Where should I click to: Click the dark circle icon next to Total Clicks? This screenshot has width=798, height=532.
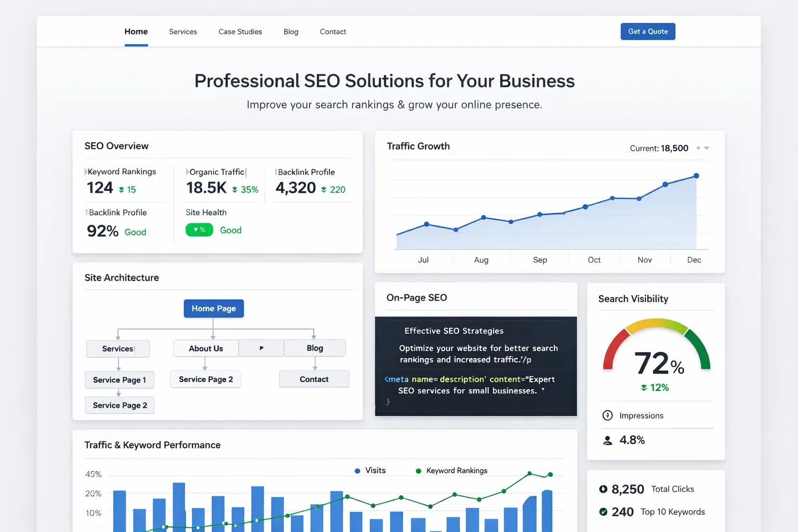pos(603,489)
